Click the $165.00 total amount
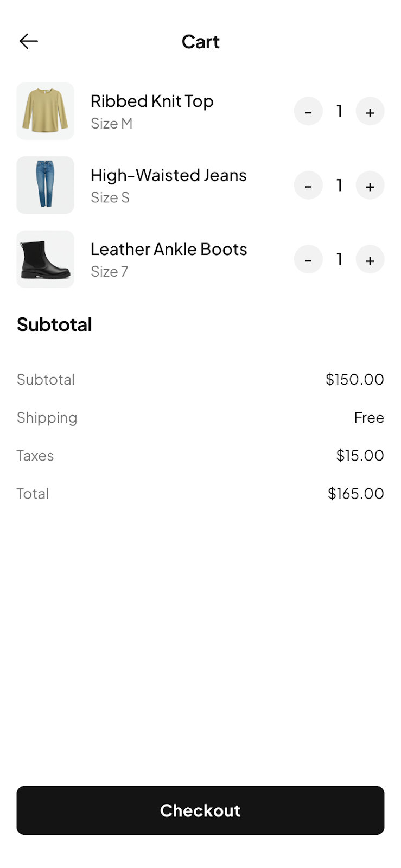401x868 pixels. [355, 494]
